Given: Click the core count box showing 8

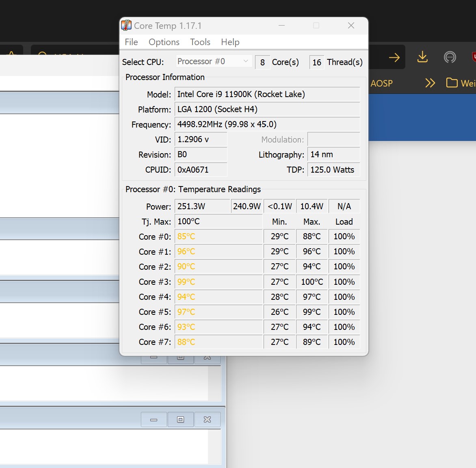Looking at the screenshot, I should tap(263, 62).
